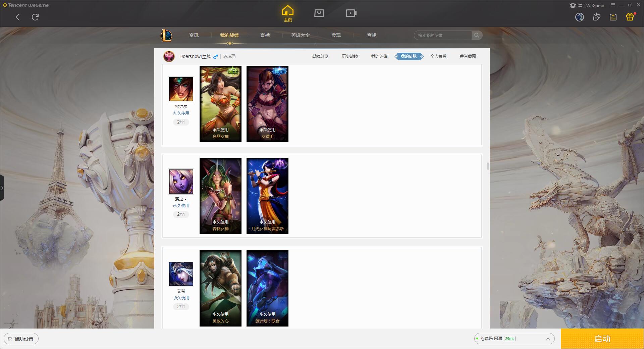Image resolution: width=644 pixels, height=349 pixels.
Task: Open the 勇敢的心 skin card
Action: pyautogui.click(x=220, y=288)
